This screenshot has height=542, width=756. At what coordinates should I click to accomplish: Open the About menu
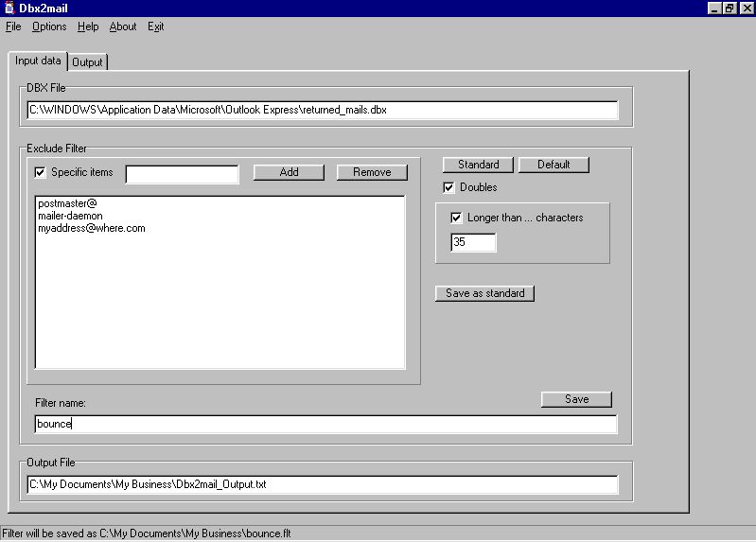tap(123, 26)
